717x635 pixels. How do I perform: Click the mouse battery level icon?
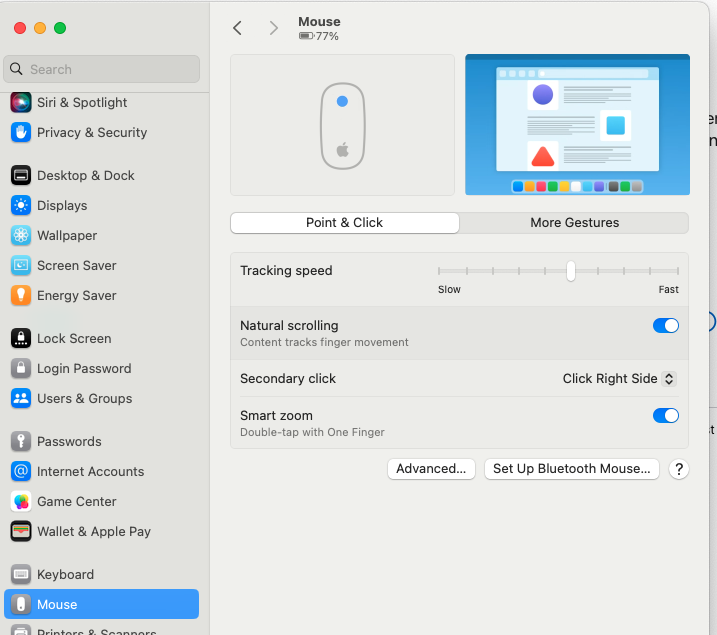click(x=306, y=36)
